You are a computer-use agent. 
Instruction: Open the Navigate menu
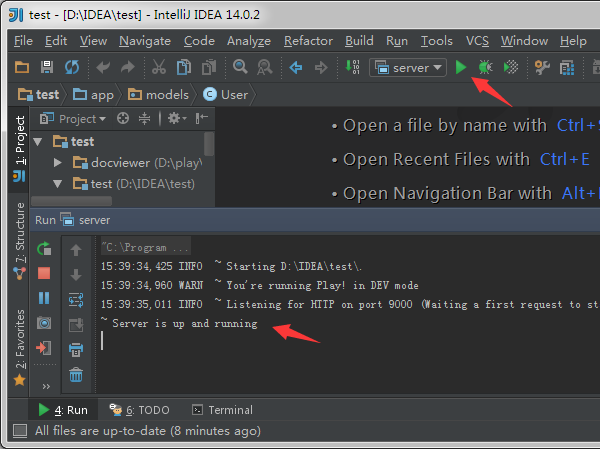coord(145,41)
